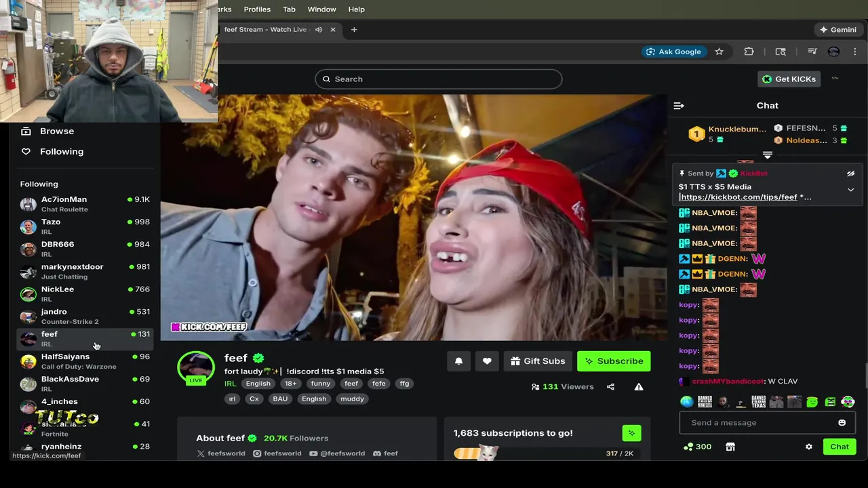Viewport: 868px width, 488px height.
Task: Open NickLee channel in Following list
Action: click(x=85, y=293)
